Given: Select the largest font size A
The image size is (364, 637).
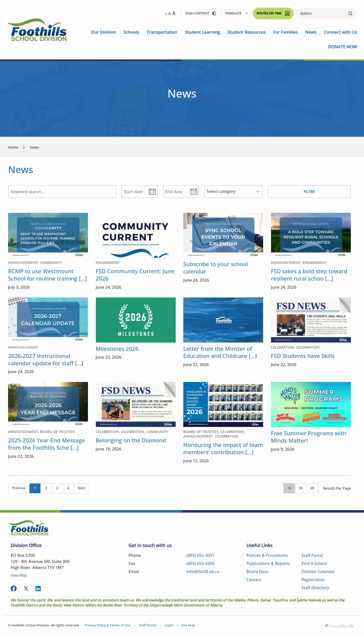Looking at the screenshot, I should [174, 13].
